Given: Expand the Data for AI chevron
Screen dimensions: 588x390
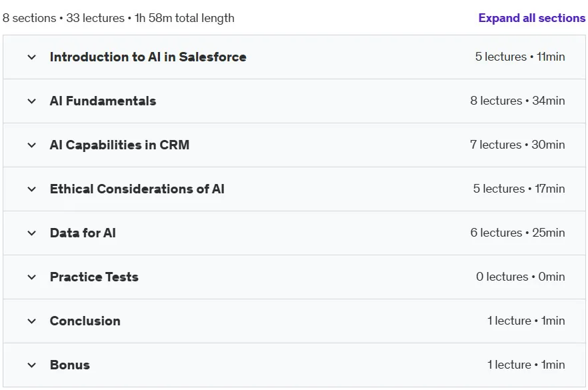Looking at the screenshot, I should pyautogui.click(x=32, y=233).
